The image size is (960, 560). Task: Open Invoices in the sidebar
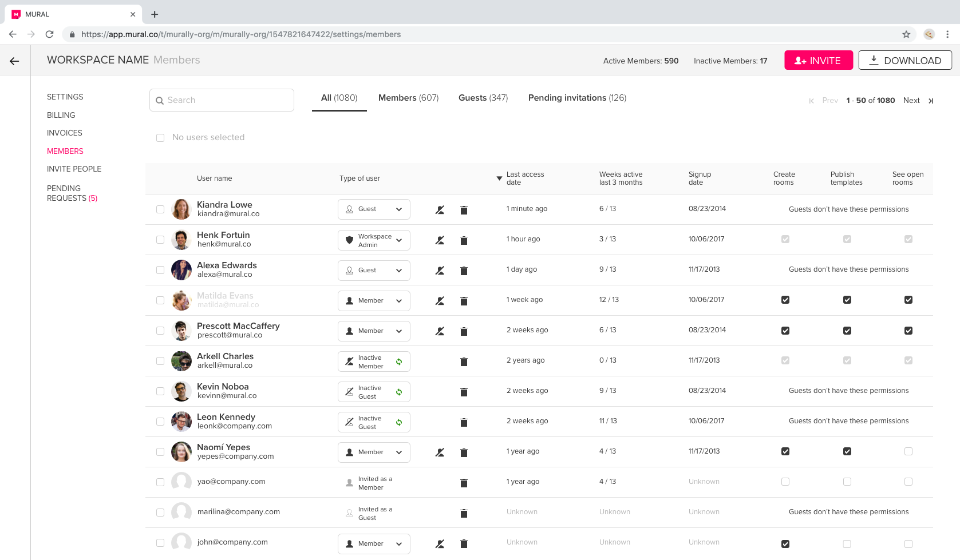pyautogui.click(x=65, y=133)
